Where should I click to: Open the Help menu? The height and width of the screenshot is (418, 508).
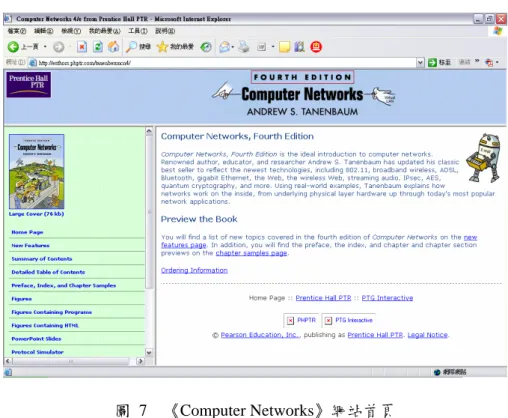pyautogui.click(x=165, y=31)
